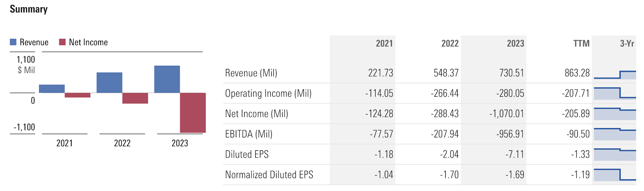This screenshot has height=191, width=644.
Task: Select the 2023 blue revenue bar in chart
Action: [x=167, y=79]
